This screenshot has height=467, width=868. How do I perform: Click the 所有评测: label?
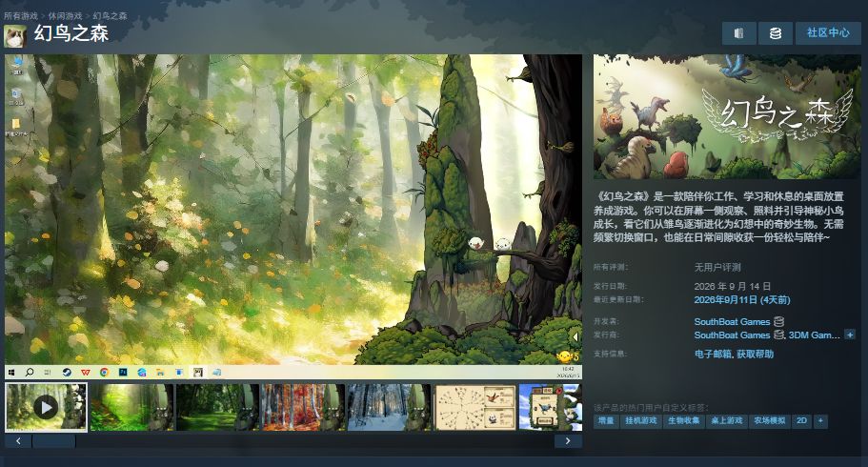[x=611, y=268]
